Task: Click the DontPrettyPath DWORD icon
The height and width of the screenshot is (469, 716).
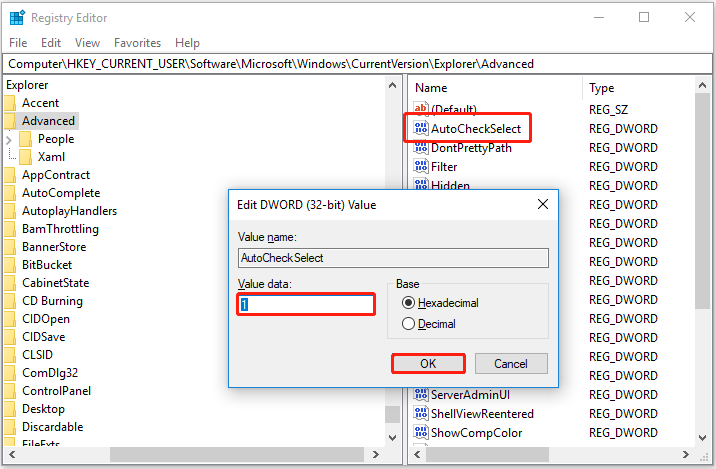Action: pyautogui.click(x=421, y=148)
